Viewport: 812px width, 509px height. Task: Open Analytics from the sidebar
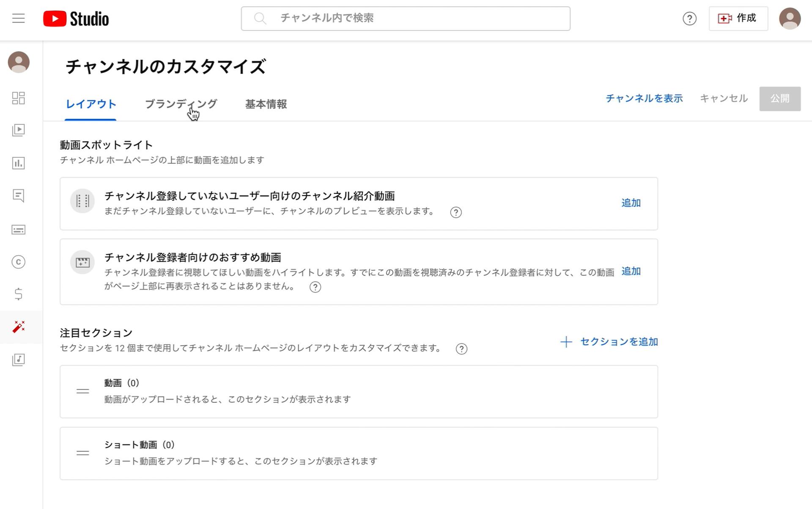pos(18,163)
